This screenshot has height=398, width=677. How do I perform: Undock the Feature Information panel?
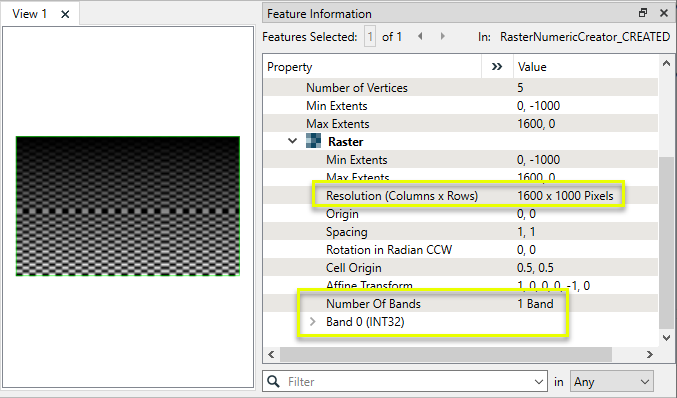tap(643, 13)
